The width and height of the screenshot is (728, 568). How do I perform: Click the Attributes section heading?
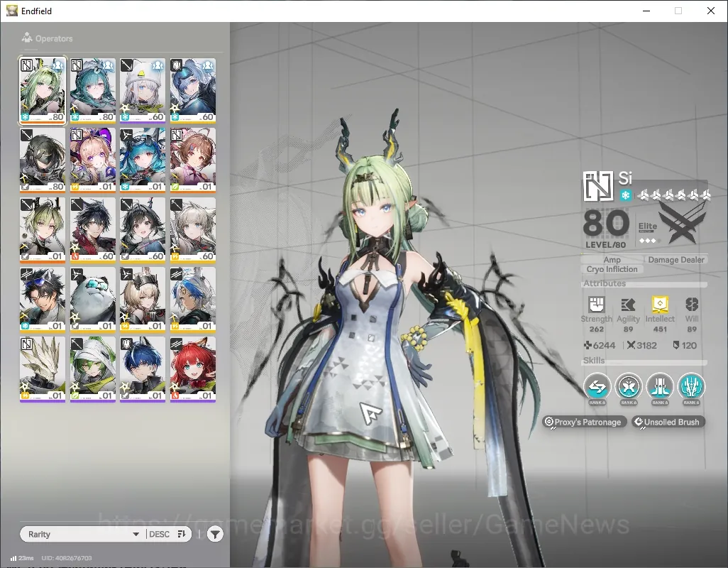605,283
